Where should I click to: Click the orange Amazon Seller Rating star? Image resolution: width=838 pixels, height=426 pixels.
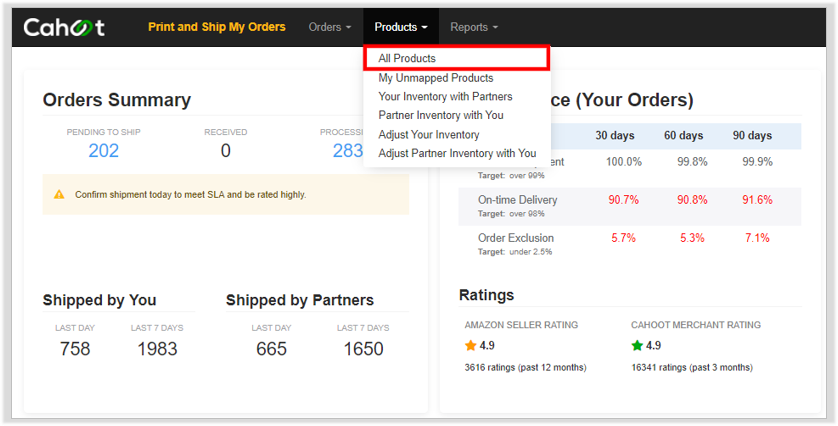click(471, 346)
